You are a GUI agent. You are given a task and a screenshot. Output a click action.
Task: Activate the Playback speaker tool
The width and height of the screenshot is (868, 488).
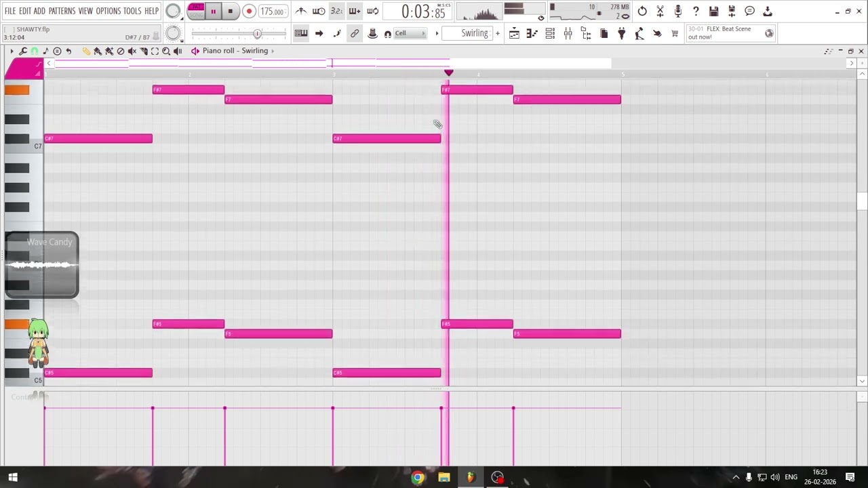click(x=178, y=51)
